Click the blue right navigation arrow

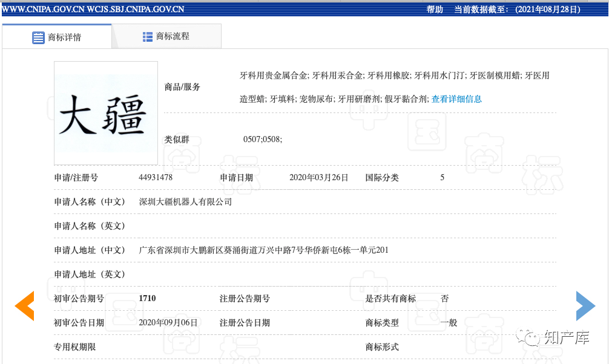pos(585,306)
